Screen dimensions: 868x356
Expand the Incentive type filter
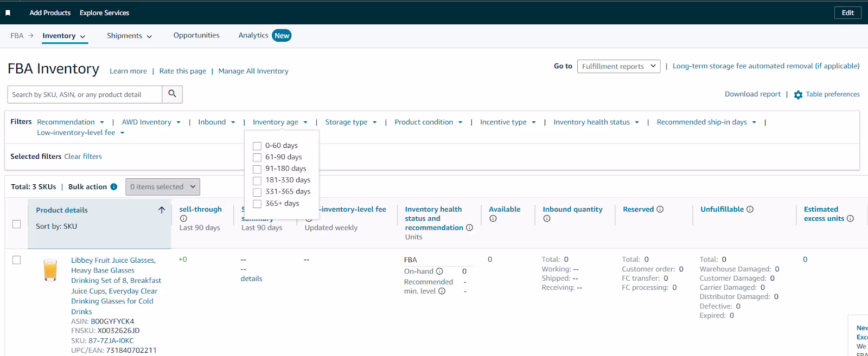(x=508, y=122)
